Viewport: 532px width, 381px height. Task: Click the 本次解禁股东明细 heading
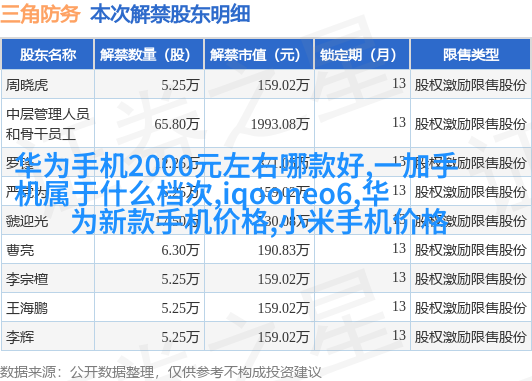click(x=170, y=14)
